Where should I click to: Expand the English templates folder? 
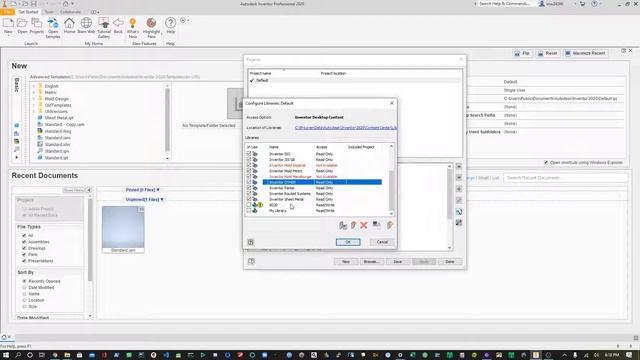[34, 86]
